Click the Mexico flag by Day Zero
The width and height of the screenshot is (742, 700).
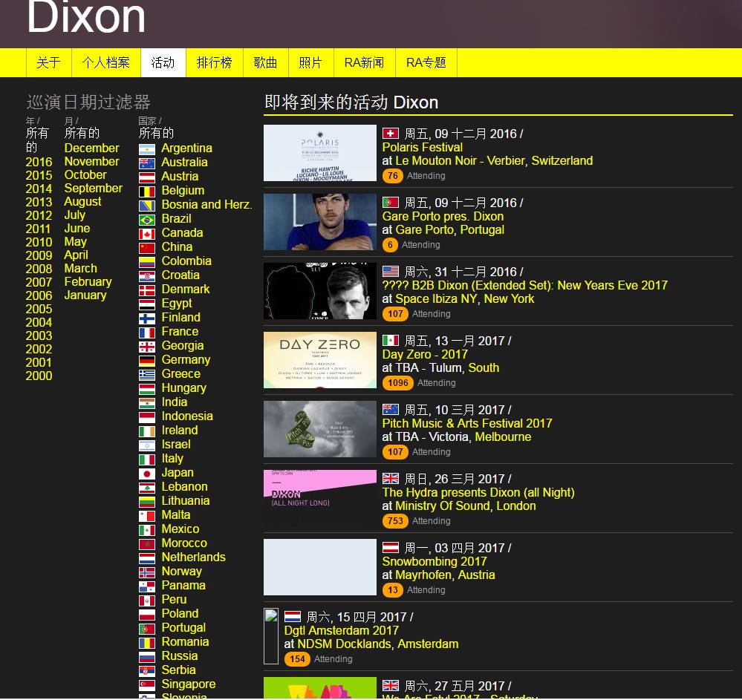click(391, 341)
